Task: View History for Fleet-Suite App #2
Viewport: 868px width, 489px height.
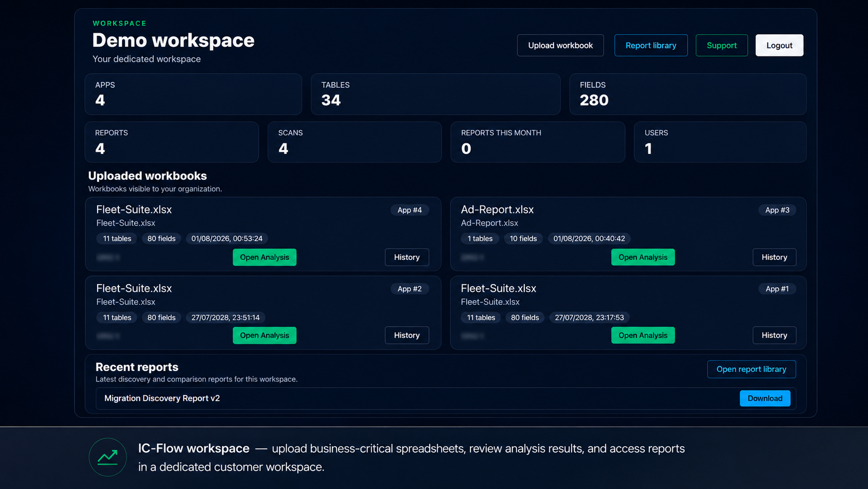Action: [x=406, y=335]
